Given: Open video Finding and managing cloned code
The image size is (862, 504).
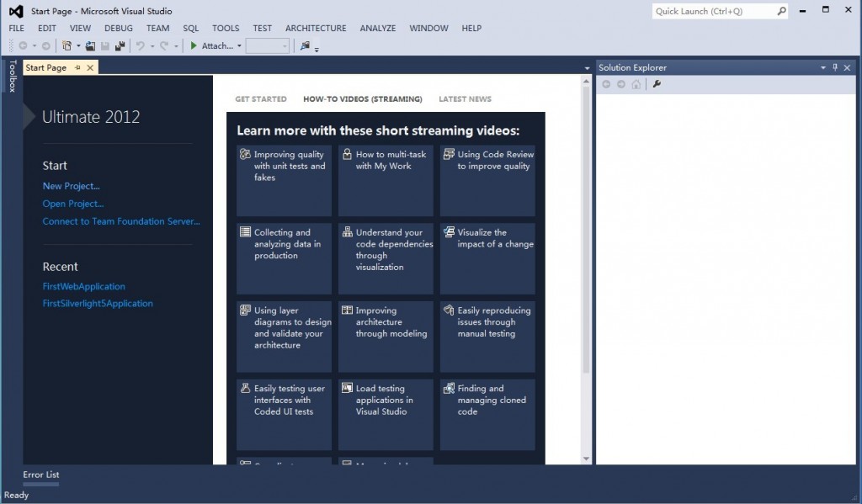Looking at the screenshot, I should point(487,415).
